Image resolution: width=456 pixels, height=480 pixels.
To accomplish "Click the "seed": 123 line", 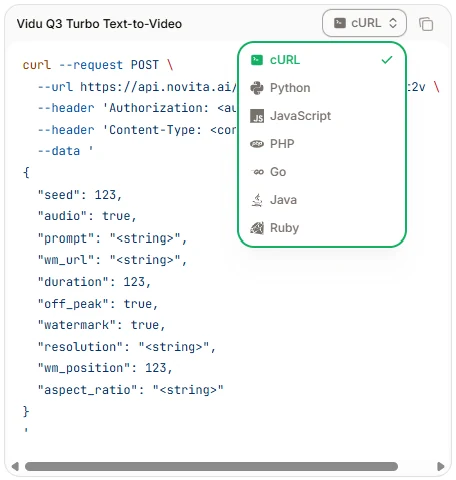I will pos(80,195).
